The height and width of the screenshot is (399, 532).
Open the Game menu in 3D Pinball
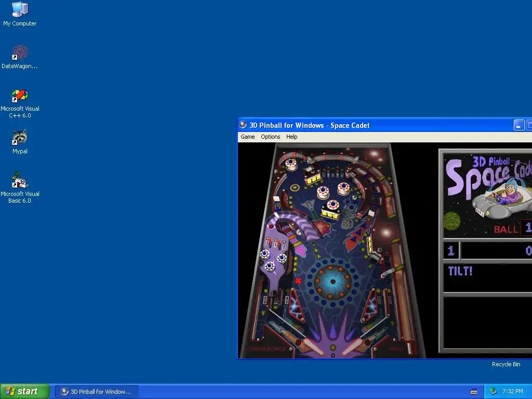247,137
